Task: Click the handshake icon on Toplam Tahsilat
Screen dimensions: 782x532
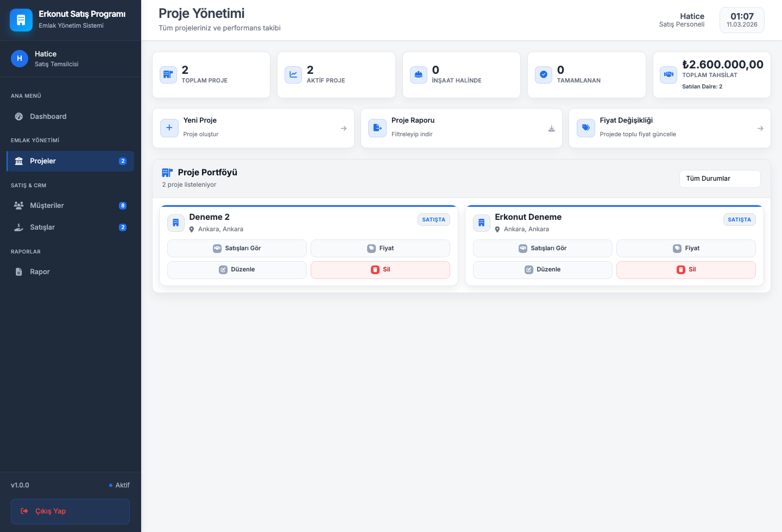Action: tap(669, 75)
